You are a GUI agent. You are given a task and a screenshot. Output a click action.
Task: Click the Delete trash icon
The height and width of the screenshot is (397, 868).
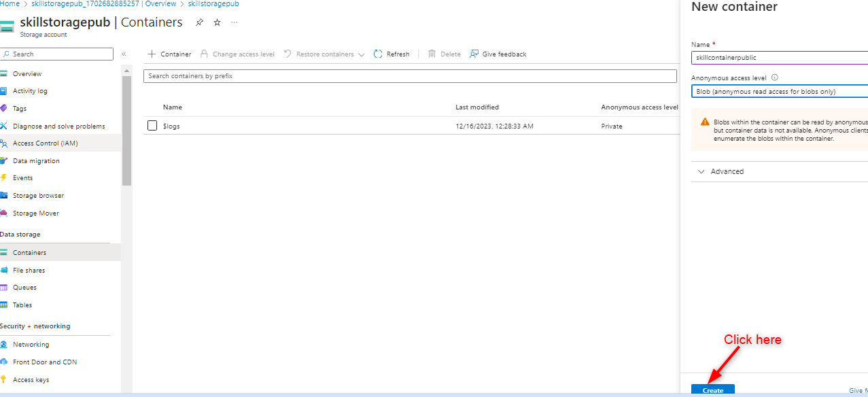(x=432, y=54)
